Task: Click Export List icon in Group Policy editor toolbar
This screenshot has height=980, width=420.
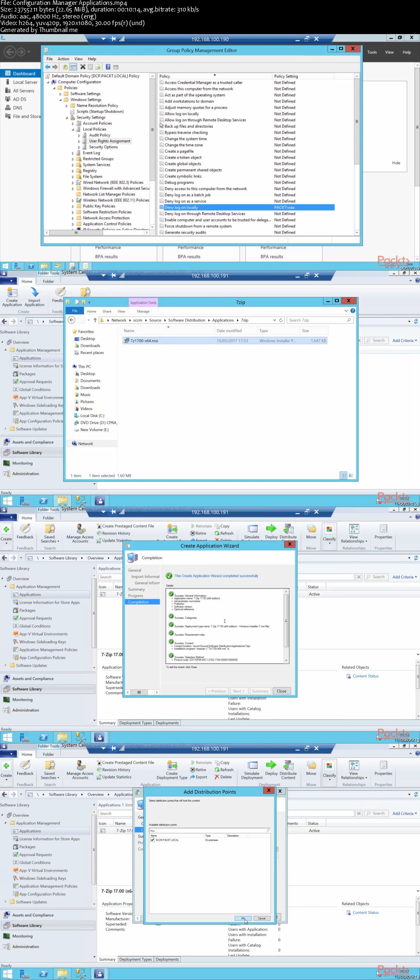Action: tap(98, 67)
